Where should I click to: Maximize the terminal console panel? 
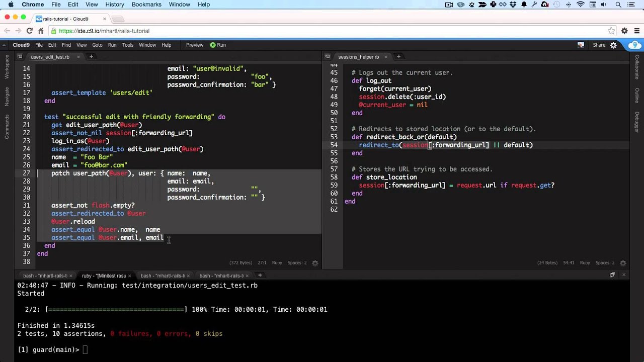[x=612, y=275]
